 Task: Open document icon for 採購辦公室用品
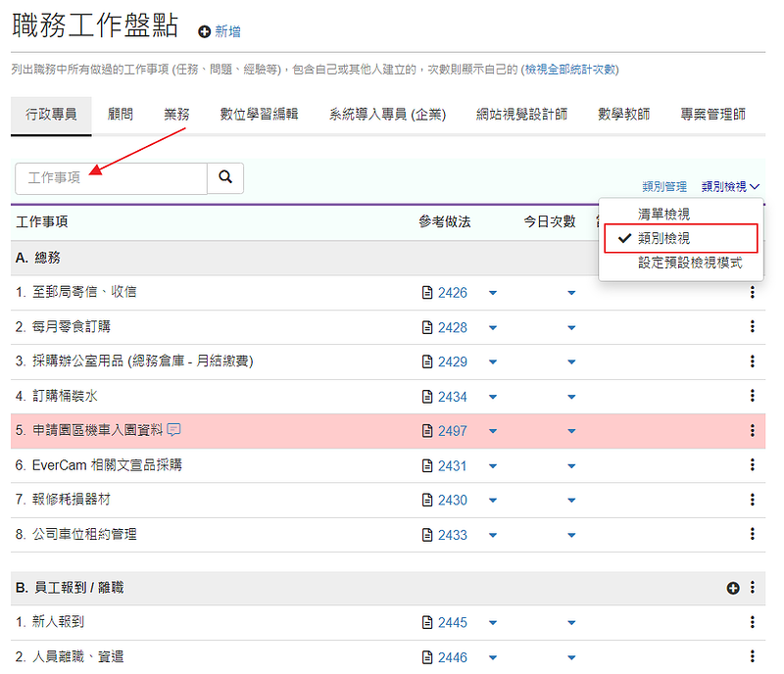427,361
